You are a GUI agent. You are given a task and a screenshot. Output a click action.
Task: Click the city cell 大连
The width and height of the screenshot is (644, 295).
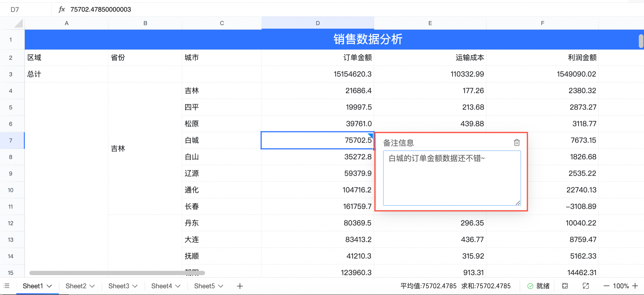222,239
